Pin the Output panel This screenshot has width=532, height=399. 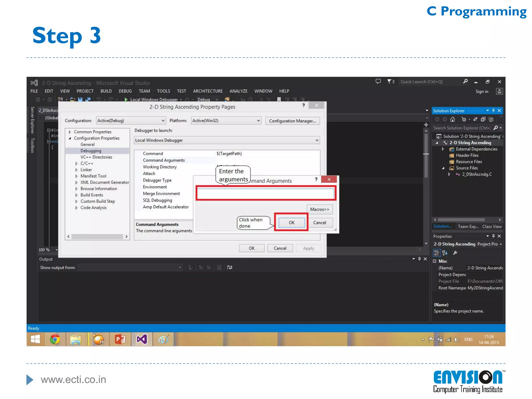pyautogui.click(x=419, y=259)
